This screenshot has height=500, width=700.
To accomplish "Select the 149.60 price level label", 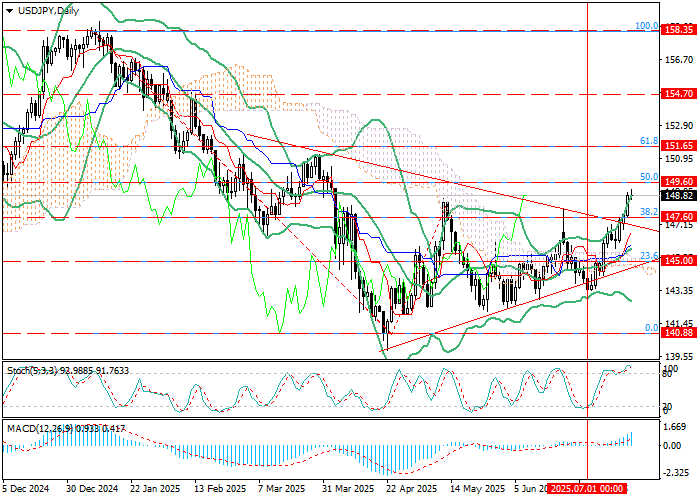I will click(680, 182).
